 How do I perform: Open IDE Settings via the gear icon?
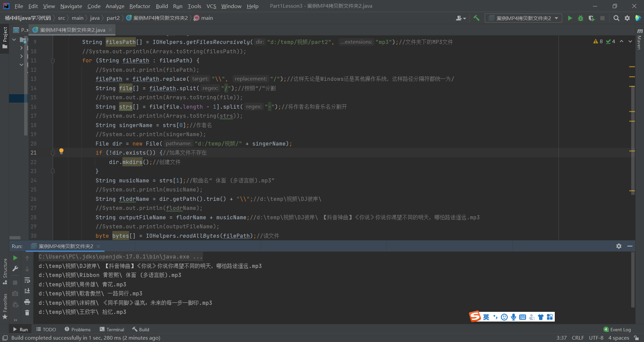click(x=627, y=18)
